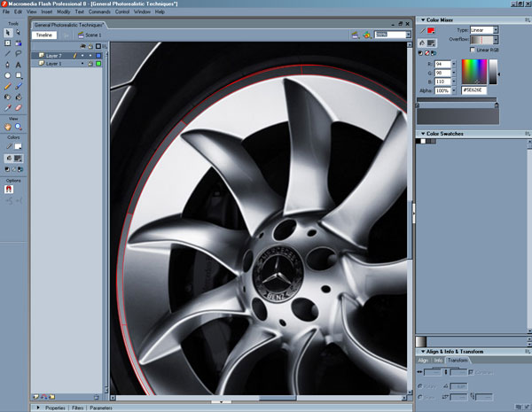The width and height of the screenshot is (532, 412).
Task: Select the Eyedropper tool
Action: pyautogui.click(x=8, y=108)
